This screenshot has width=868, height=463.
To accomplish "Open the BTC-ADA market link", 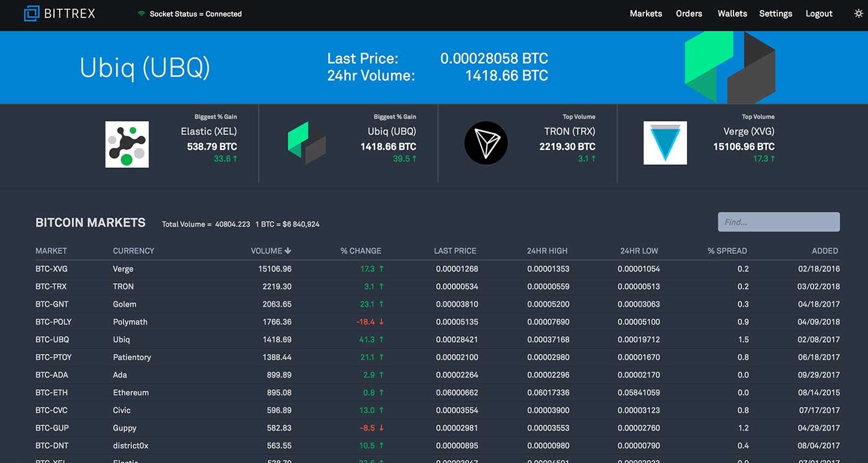I will coord(51,375).
